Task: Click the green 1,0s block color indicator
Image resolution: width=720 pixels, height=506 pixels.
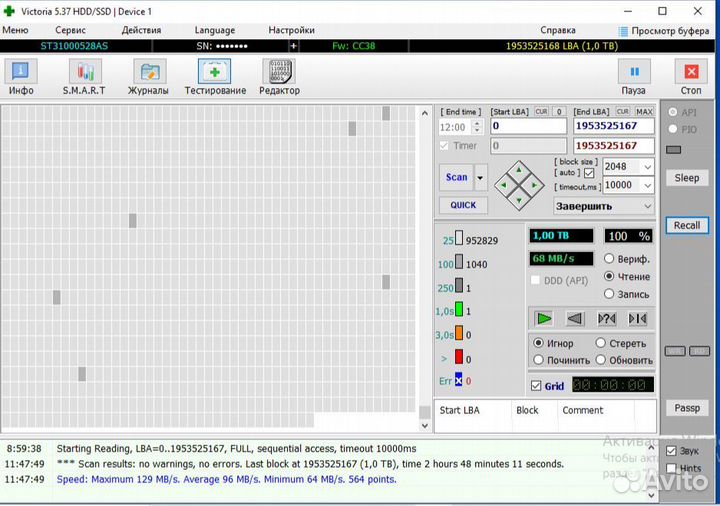Action: click(459, 309)
